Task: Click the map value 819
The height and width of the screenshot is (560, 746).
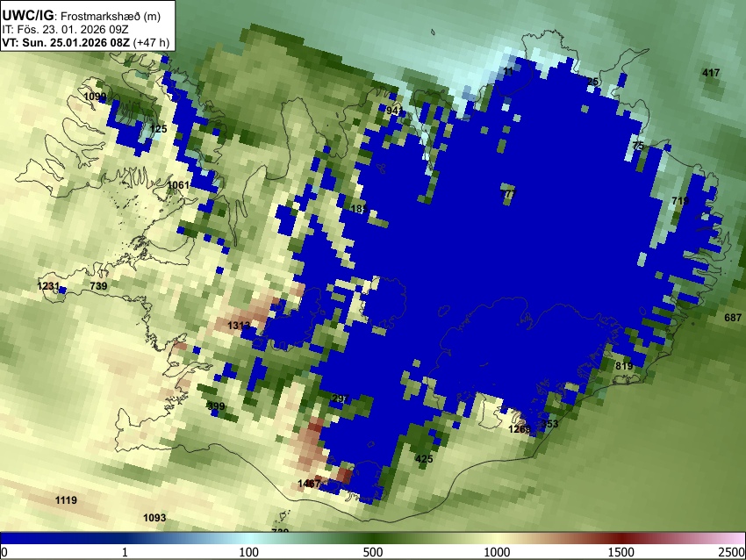Action: click(x=624, y=366)
